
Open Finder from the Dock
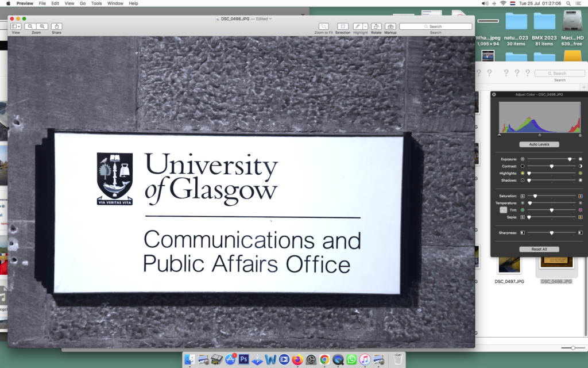coord(189,359)
